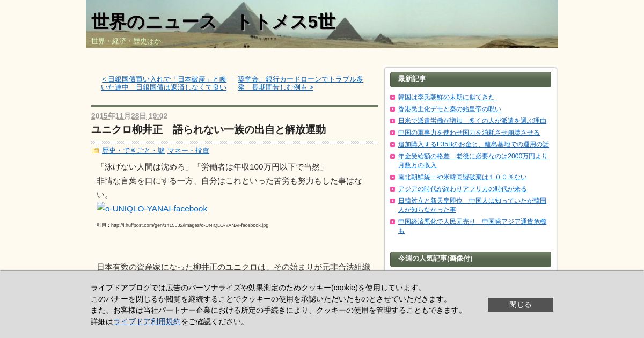Click bullet icon beside 南北朝鮮統一
644x338 pixels.
point(393,178)
